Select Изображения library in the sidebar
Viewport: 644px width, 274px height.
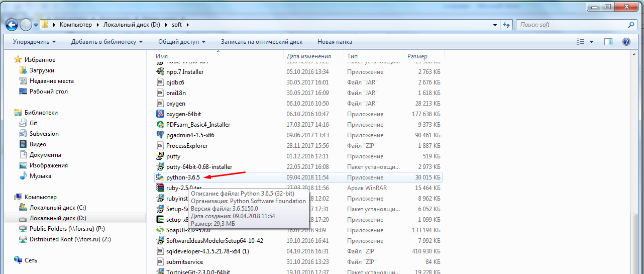[x=49, y=165]
